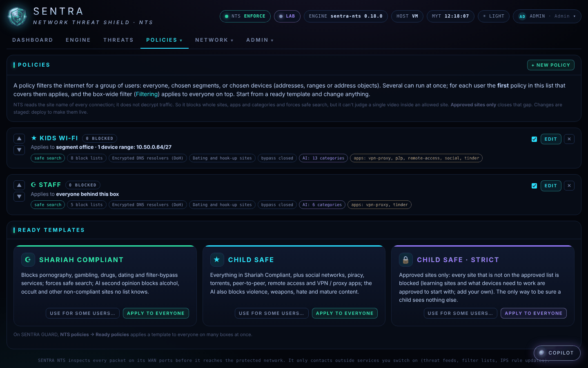
Task: Click the ENGINE sentra-nts 0.18.0 pill
Action: point(346,16)
